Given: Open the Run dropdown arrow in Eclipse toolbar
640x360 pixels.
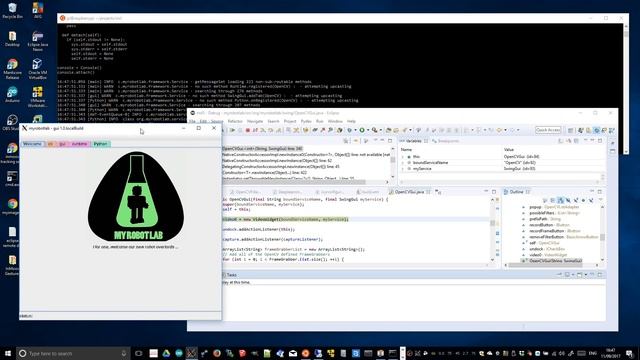Looking at the screenshot, I should [368, 130].
